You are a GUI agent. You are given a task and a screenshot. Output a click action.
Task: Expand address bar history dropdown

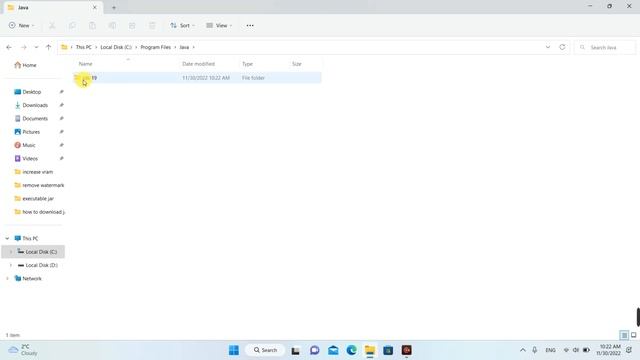click(x=548, y=47)
